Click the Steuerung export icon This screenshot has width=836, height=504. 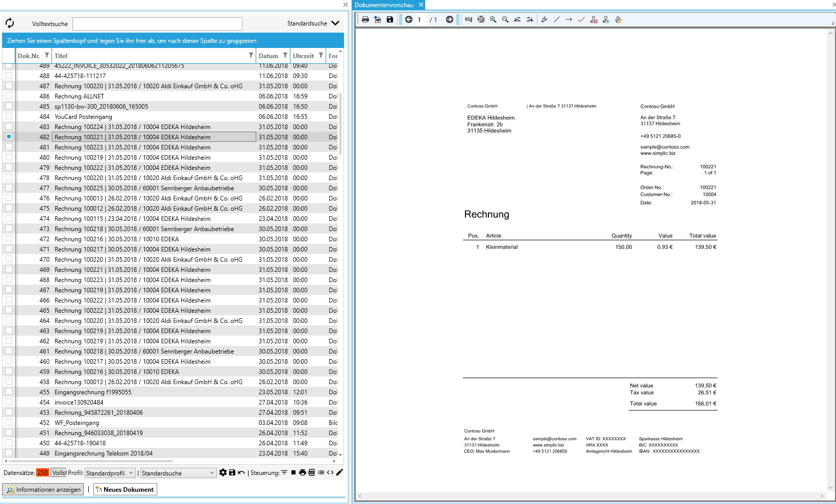[312, 472]
